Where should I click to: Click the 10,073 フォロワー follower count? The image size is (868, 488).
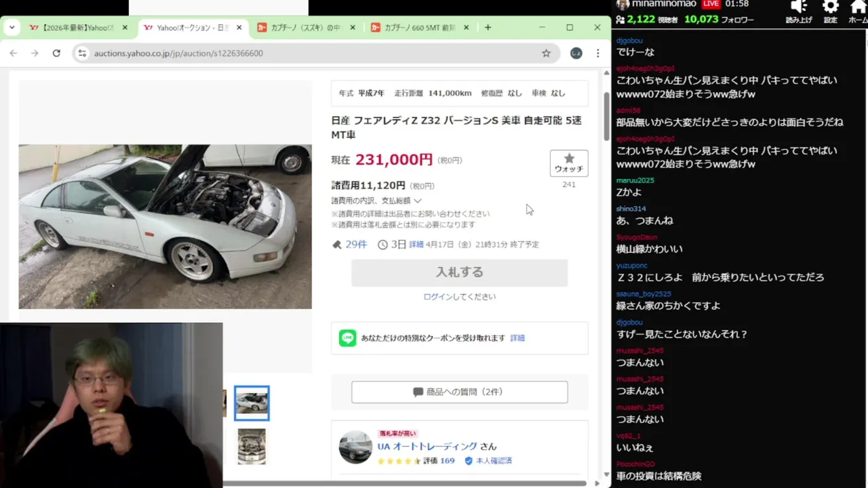point(719,20)
